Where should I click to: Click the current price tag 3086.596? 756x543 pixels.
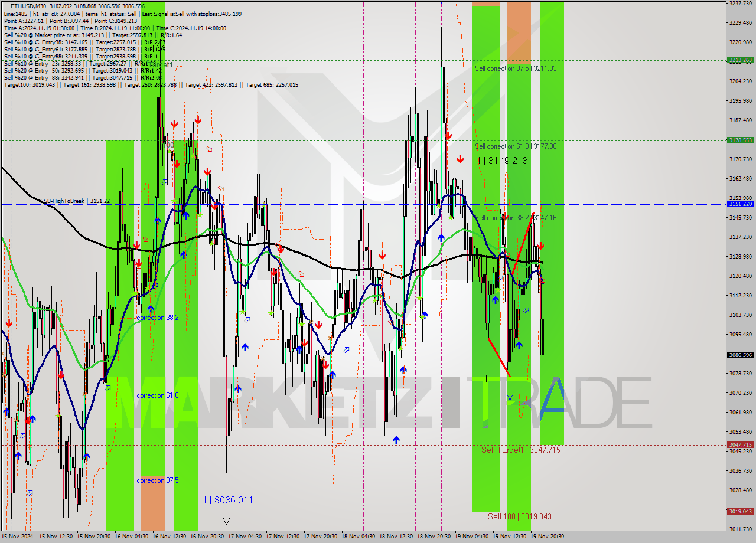(x=740, y=355)
